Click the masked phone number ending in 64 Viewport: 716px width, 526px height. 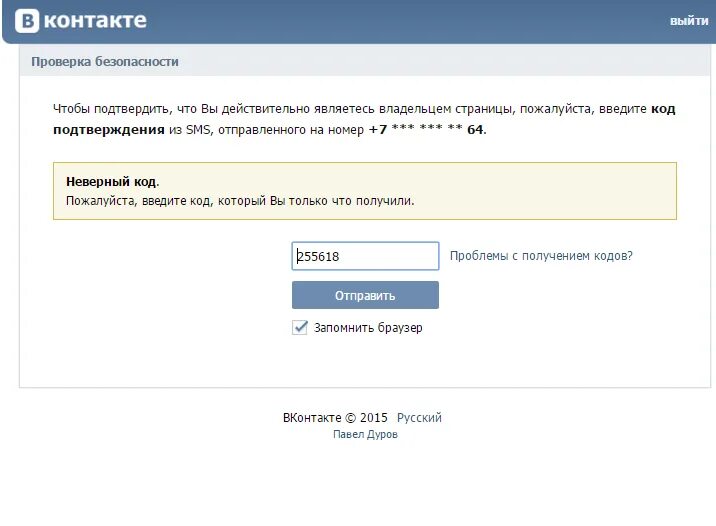pos(427,130)
